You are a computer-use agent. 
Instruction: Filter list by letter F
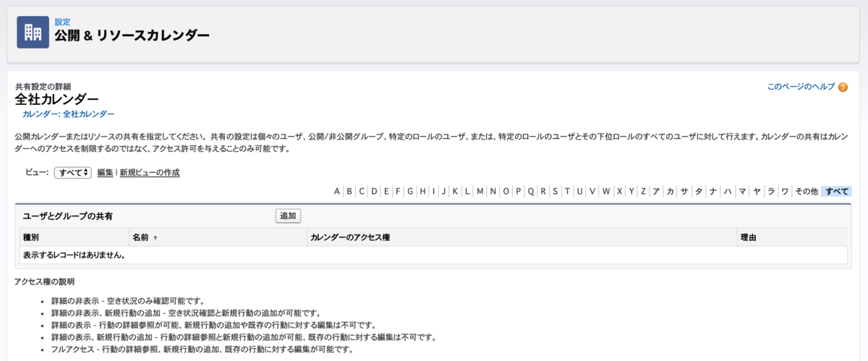[398, 192]
